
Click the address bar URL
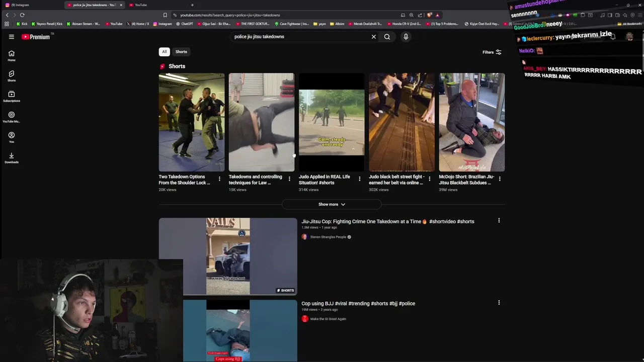(x=230, y=15)
